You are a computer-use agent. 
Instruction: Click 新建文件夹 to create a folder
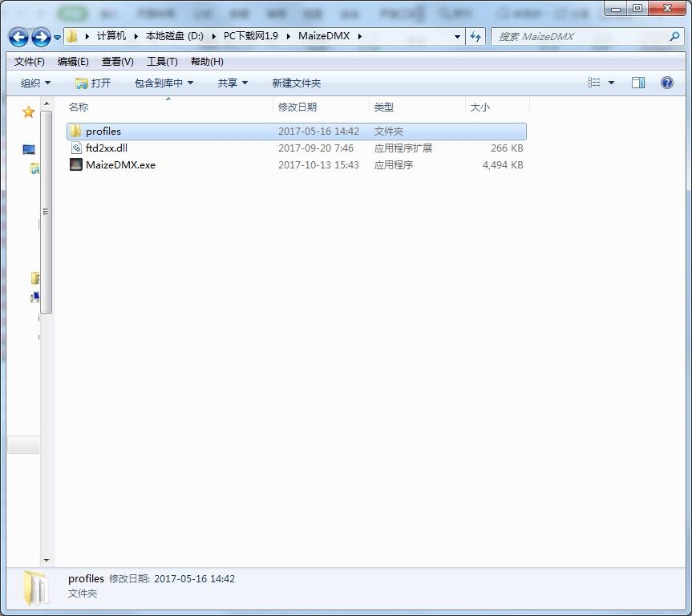[296, 83]
